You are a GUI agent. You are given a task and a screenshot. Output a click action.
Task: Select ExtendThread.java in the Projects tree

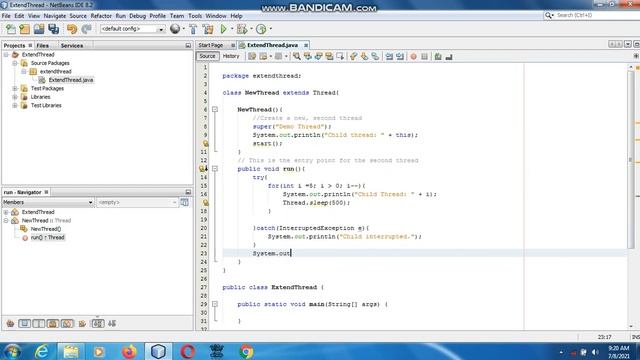[71, 80]
